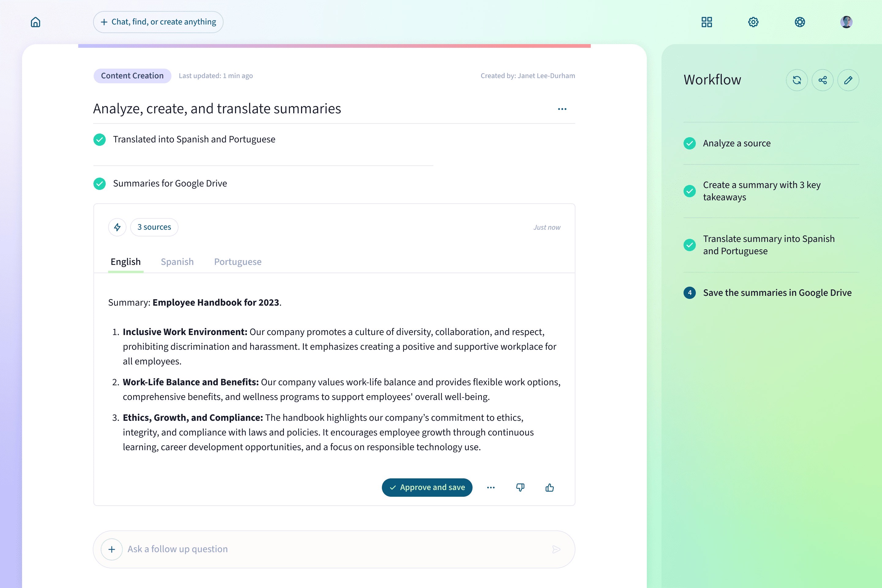Click the settings gear icon
The height and width of the screenshot is (588, 882).
pos(753,22)
